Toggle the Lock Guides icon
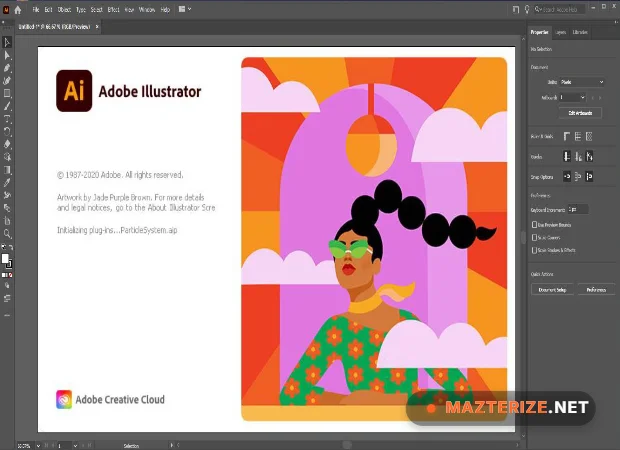Image resolution: width=620 pixels, height=450 pixels. pos(578,157)
